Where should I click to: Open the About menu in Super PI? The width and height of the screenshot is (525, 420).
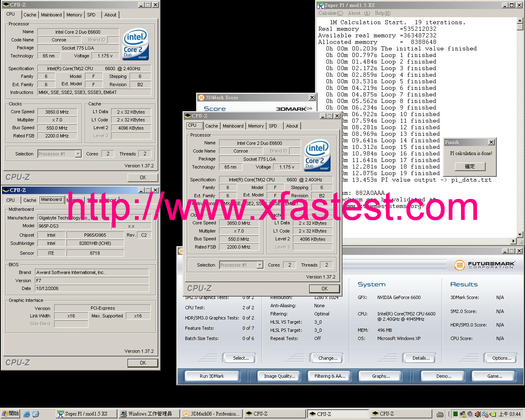click(x=359, y=13)
